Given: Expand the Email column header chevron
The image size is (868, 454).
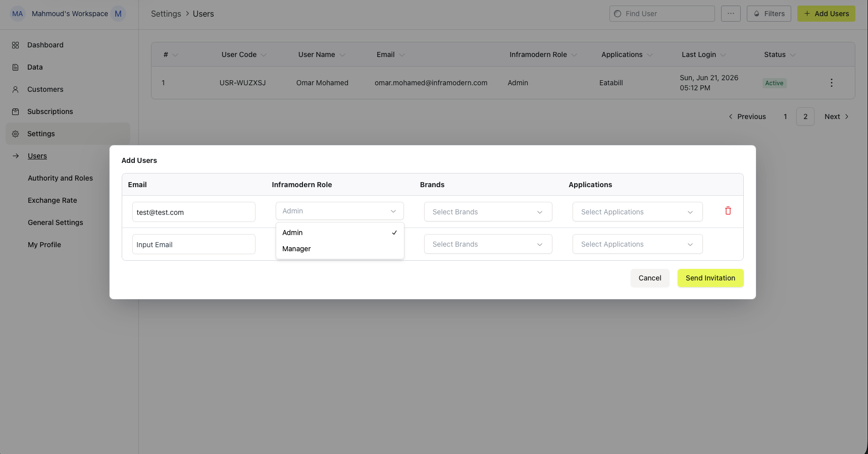Looking at the screenshot, I should pos(402,55).
